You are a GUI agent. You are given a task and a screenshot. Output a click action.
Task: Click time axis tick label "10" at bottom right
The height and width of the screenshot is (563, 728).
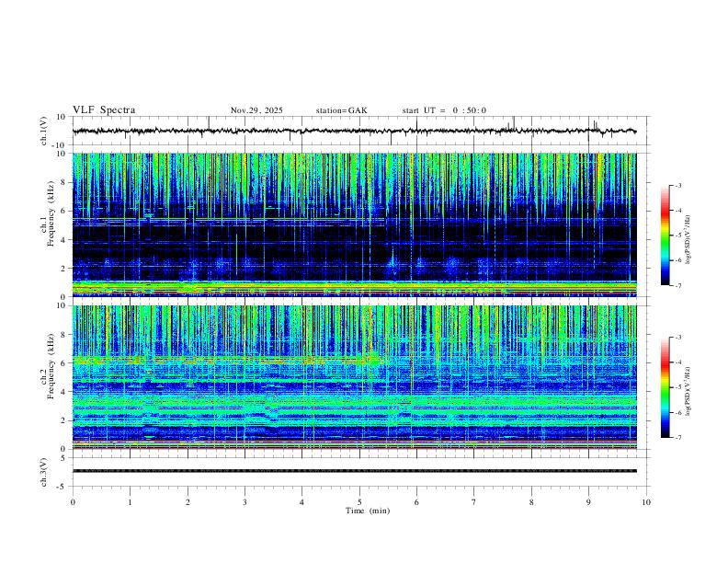(x=646, y=502)
